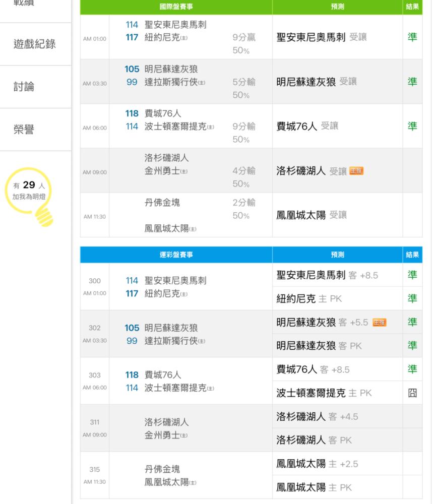Click 波士頓塞爾提克 主 PK prediction
This screenshot has height=504, width=436.
point(324,393)
